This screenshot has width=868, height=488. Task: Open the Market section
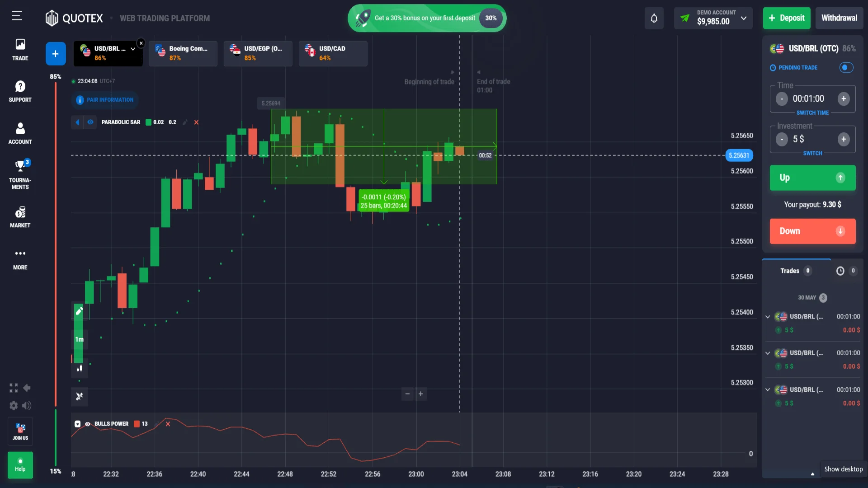(x=20, y=217)
